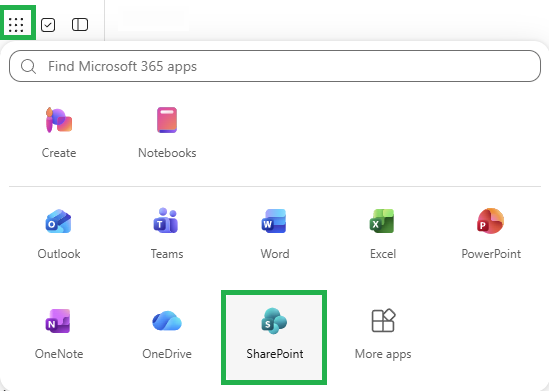Select the SharePoint app tile
The height and width of the screenshot is (391, 549).
pos(274,337)
